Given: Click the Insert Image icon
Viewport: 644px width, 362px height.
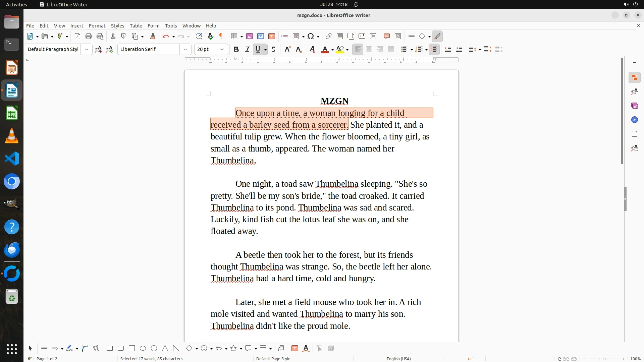Looking at the screenshot, I should coord(250,37).
